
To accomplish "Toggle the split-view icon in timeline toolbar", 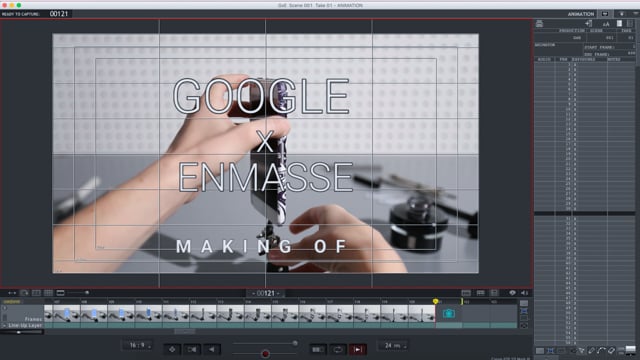I will tap(36, 293).
